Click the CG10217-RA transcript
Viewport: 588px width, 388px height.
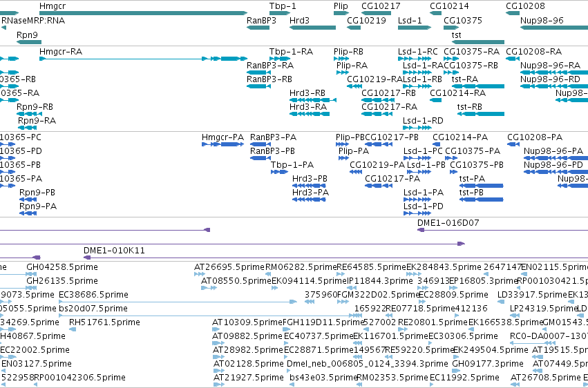point(376,114)
